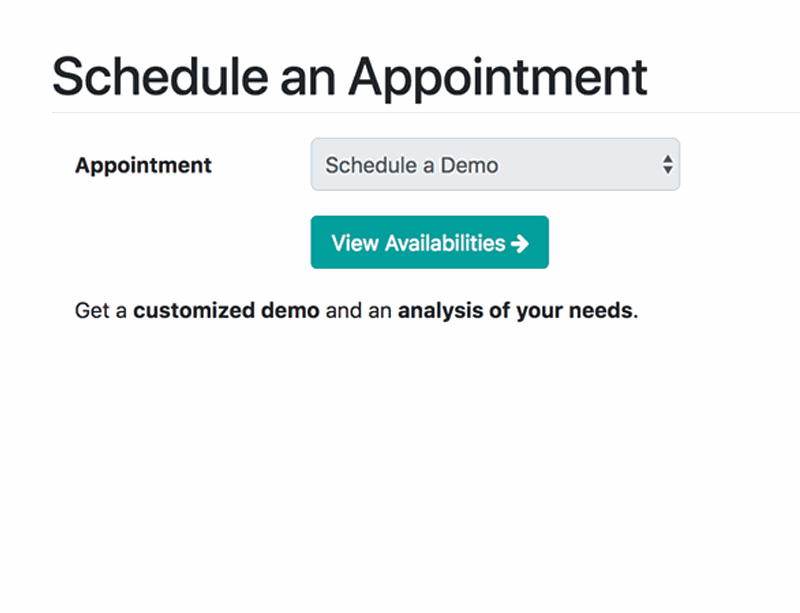Open the Schedule a Demo dropdown
Viewport: 800px width, 613px height.
tap(495, 165)
